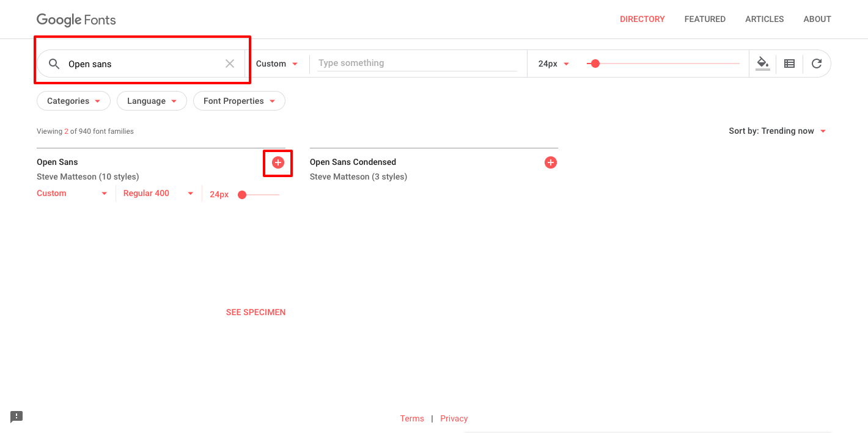Open the Articles tab
Viewport: 868px width, 433px height.
[x=764, y=20]
